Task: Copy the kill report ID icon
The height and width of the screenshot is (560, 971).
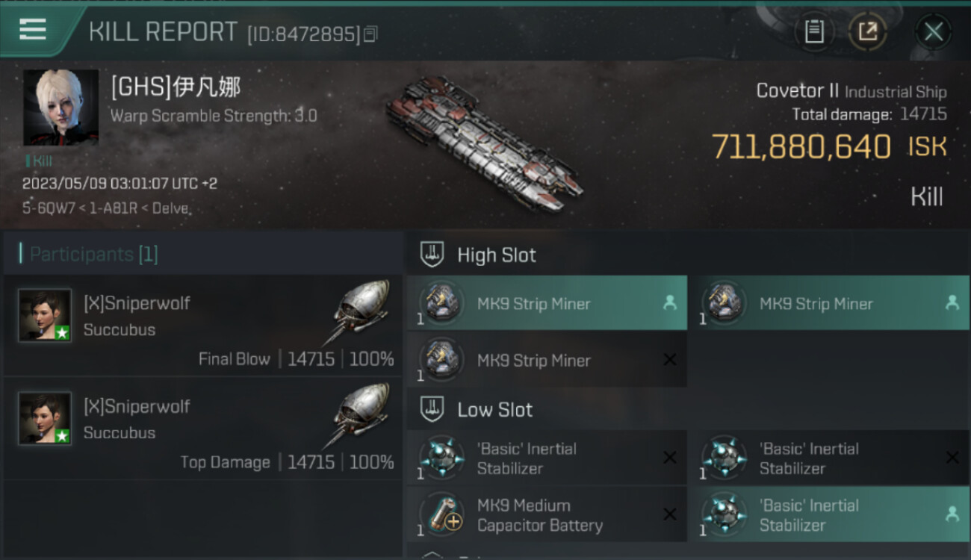Action: click(371, 34)
